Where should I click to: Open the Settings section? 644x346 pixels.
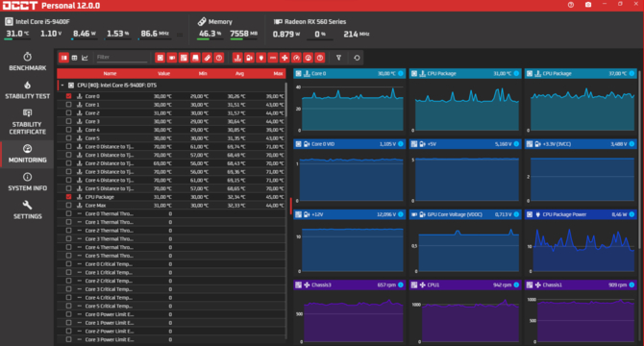[27, 210]
